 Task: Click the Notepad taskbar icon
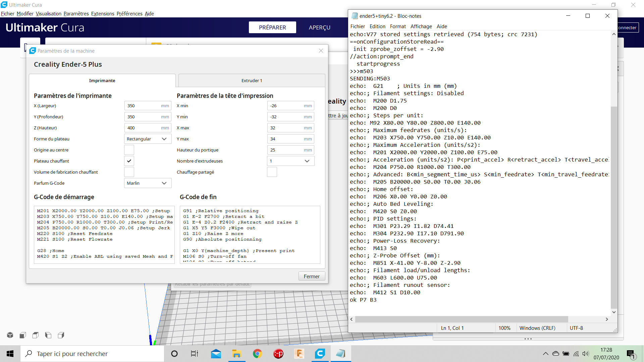(x=340, y=354)
